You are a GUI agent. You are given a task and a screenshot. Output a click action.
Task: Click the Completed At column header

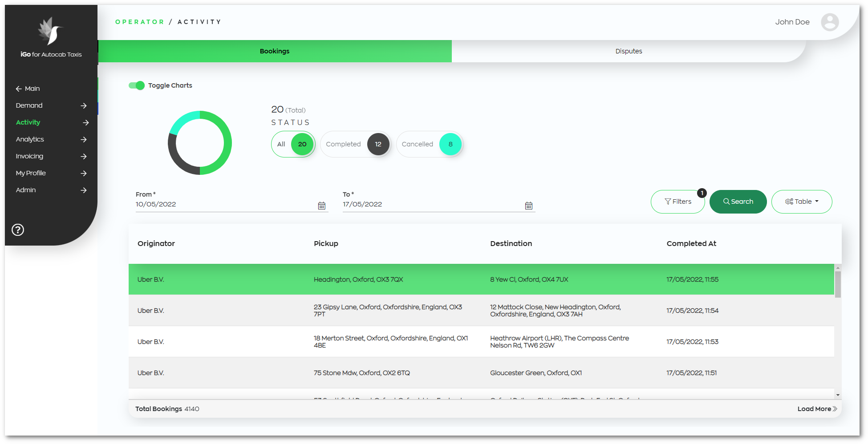click(x=691, y=243)
